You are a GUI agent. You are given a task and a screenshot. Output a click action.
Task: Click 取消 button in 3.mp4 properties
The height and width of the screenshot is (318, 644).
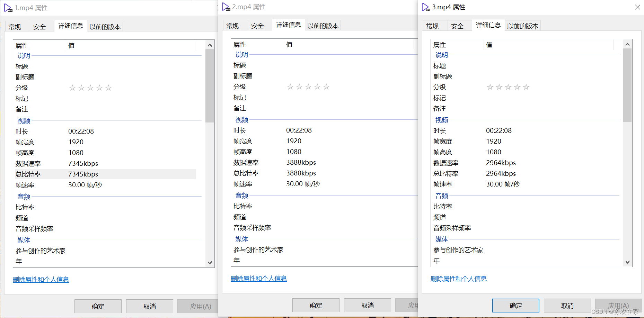[567, 306]
